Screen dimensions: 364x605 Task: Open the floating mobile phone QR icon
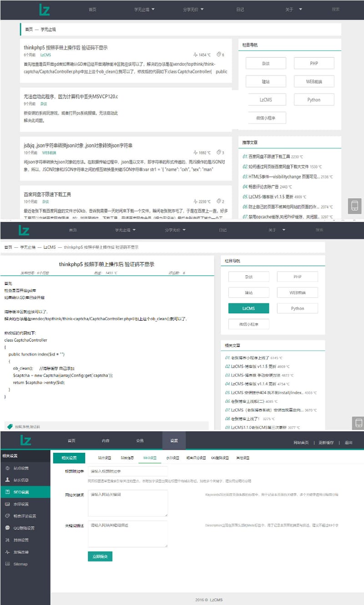click(x=355, y=206)
